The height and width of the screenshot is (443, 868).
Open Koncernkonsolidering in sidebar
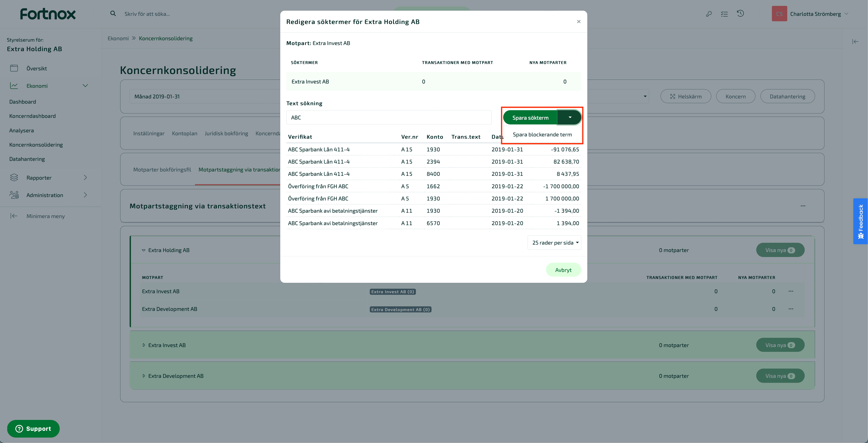pos(36,145)
